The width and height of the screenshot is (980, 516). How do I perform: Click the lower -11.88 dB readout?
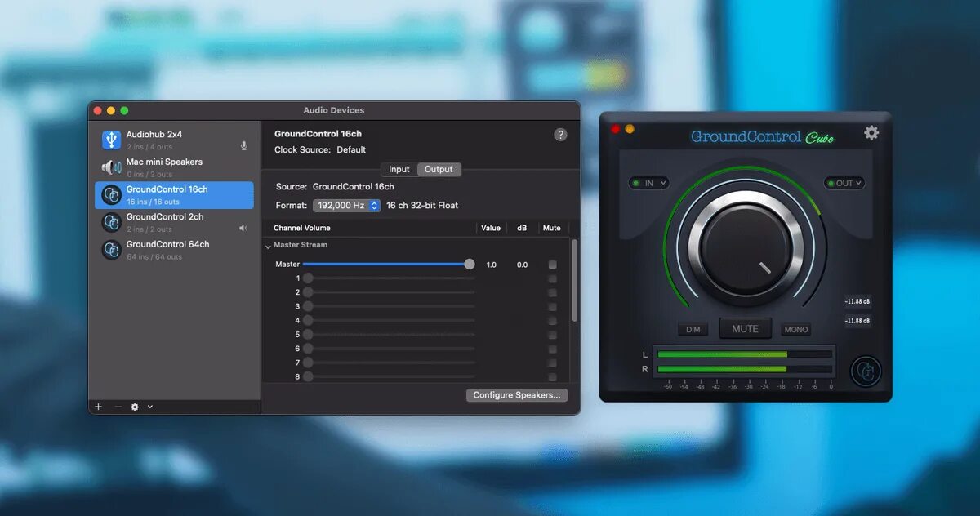coord(857,321)
